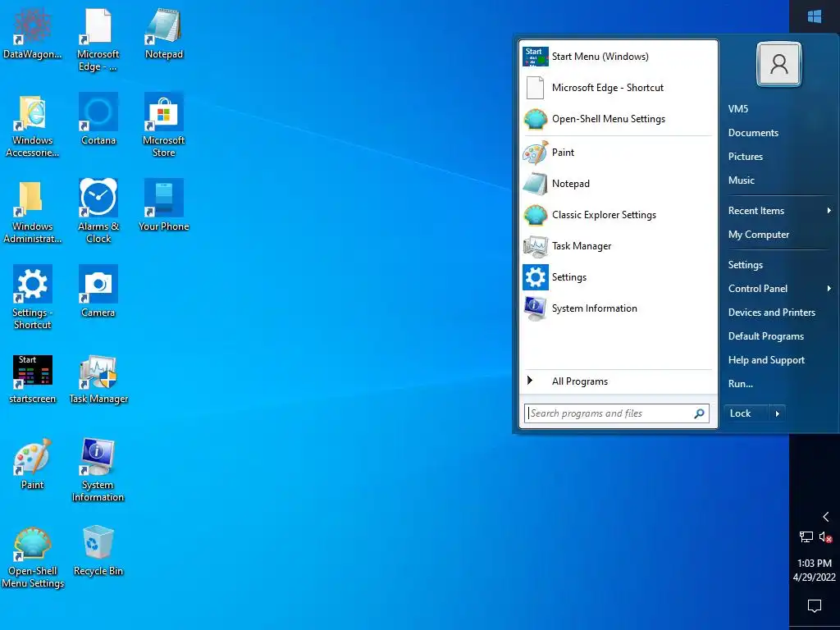Open the network icon in the system tray
840x630 pixels.
[806, 536]
